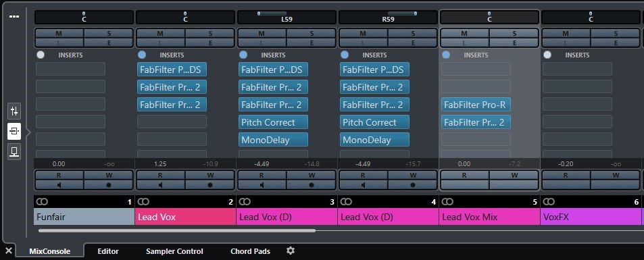The image size is (644, 260).
Task: Open FabFilter Pro-R on Lead Vox Mix
Action: 476,104
